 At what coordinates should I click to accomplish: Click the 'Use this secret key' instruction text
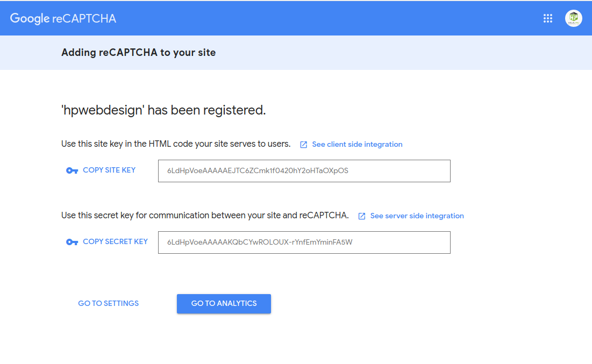click(x=205, y=215)
